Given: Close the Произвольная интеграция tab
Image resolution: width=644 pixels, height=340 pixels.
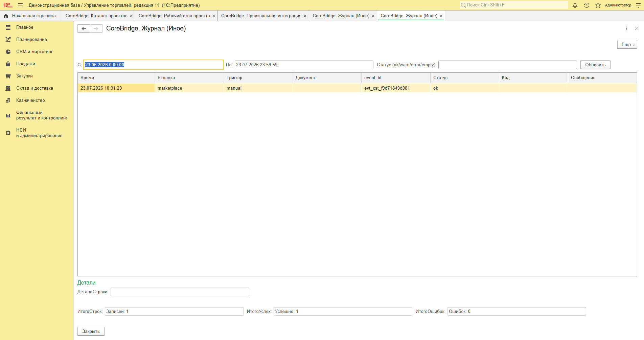Looking at the screenshot, I should [x=305, y=16].
